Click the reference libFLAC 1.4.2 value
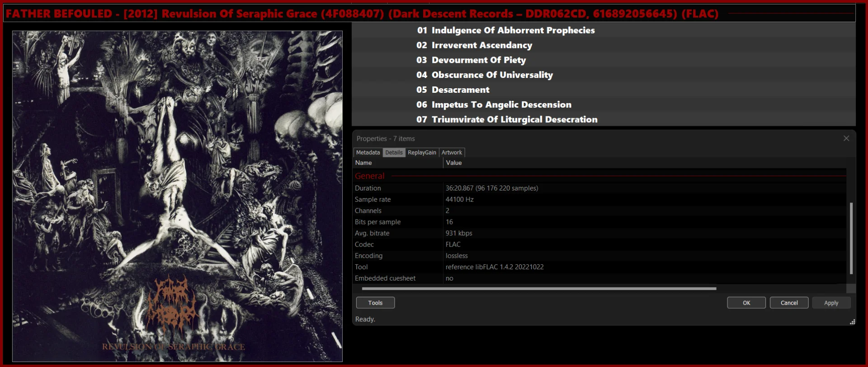The height and width of the screenshot is (367, 868). pyautogui.click(x=495, y=267)
